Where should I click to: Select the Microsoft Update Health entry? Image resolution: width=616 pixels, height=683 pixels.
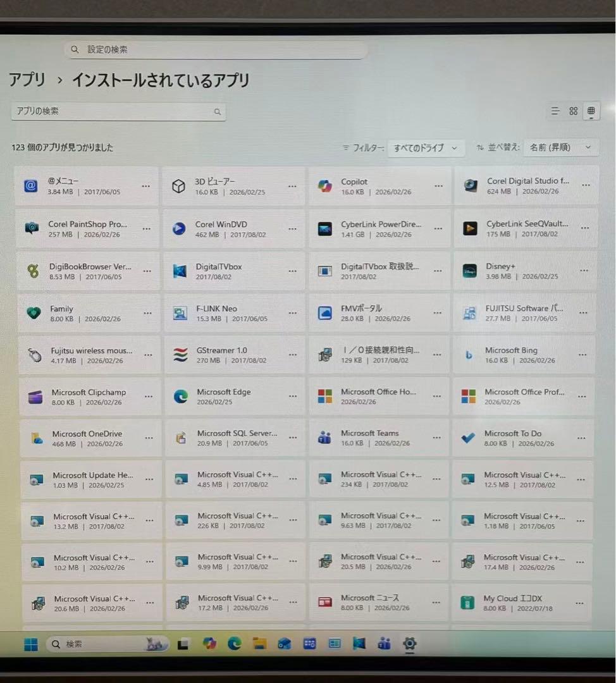(x=91, y=479)
